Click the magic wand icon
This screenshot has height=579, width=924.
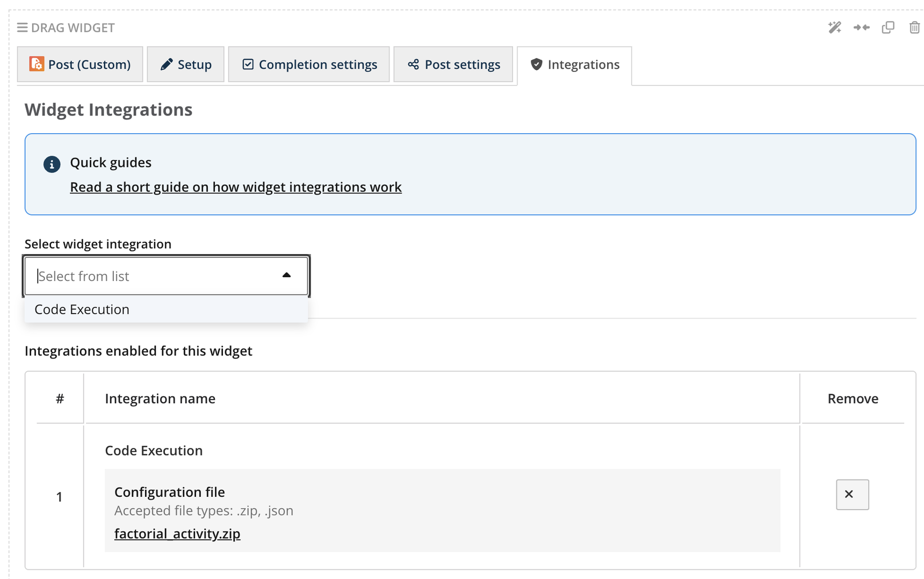tap(834, 27)
